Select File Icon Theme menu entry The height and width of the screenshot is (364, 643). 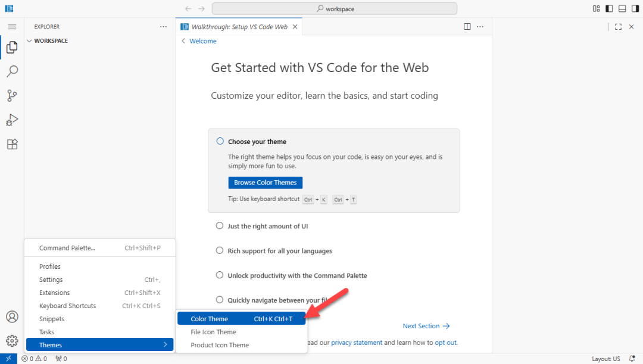[x=213, y=332]
